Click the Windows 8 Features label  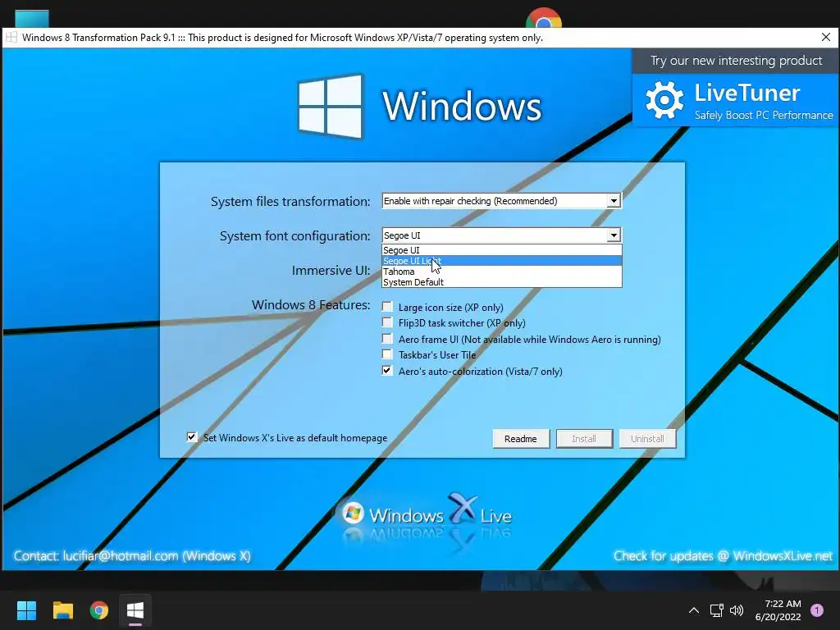tap(311, 305)
